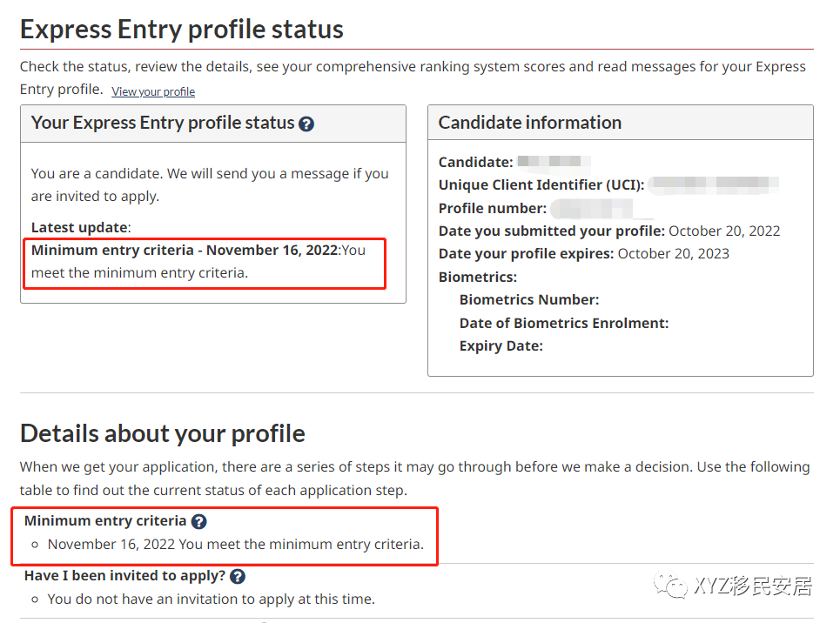Open help icon next to Minimum entry criteria

pyautogui.click(x=198, y=521)
